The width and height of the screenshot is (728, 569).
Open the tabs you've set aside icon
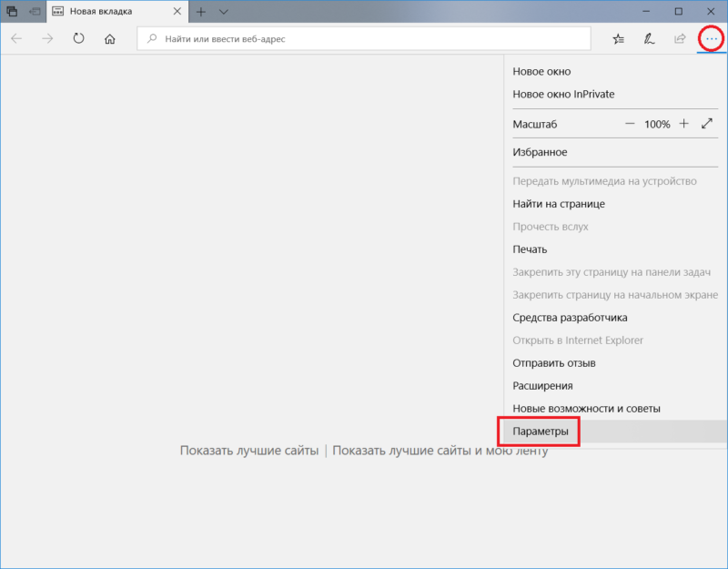[12, 11]
